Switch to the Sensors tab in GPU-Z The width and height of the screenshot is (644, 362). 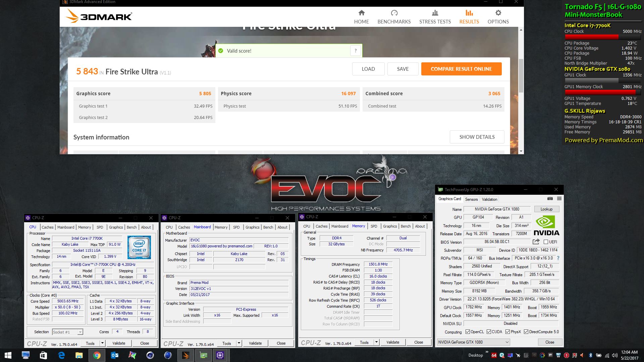[471, 199]
